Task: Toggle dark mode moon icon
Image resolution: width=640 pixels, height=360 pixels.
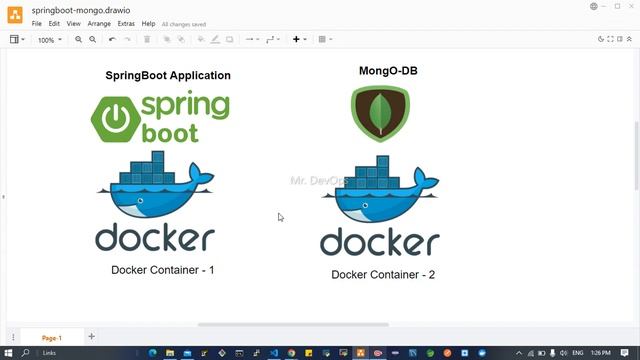Action: (601, 39)
